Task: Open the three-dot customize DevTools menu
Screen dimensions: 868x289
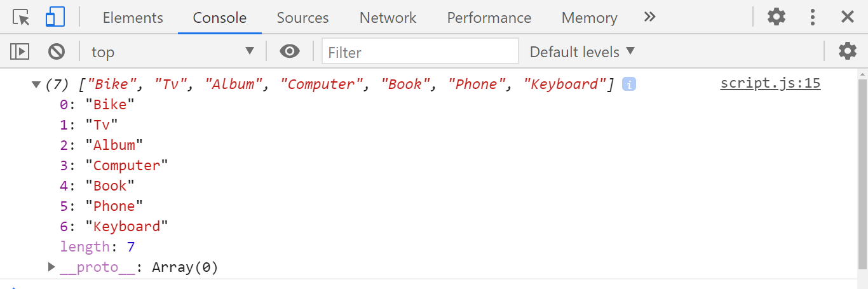Action: click(812, 17)
